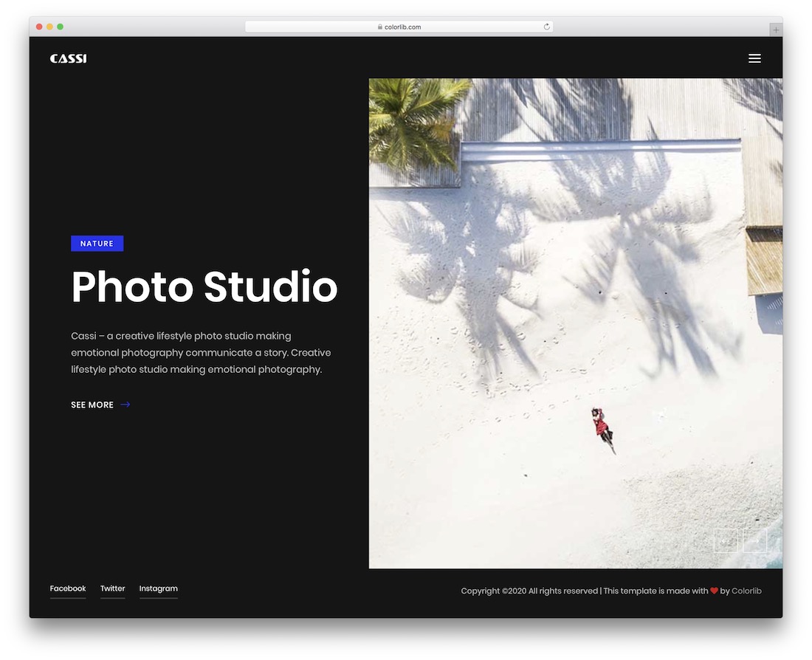
Task: Follow the SEE MORE link
Action: click(92, 405)
